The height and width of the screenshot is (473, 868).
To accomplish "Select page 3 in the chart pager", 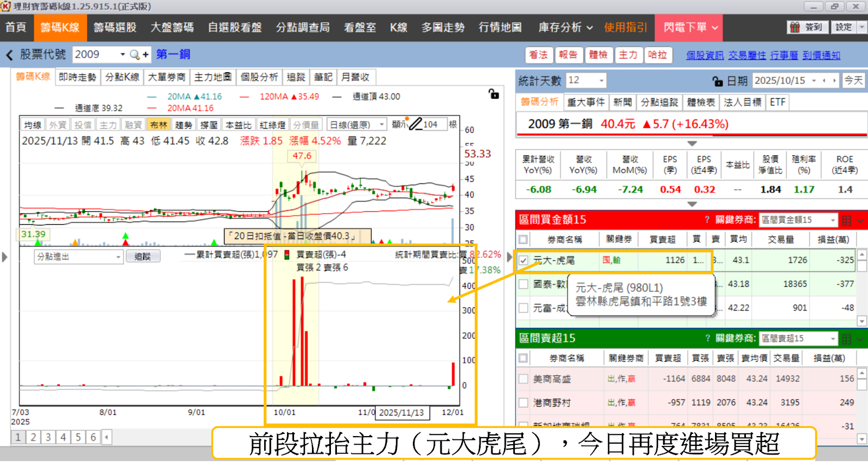I will pyautogui.click(x=48, y=437).
